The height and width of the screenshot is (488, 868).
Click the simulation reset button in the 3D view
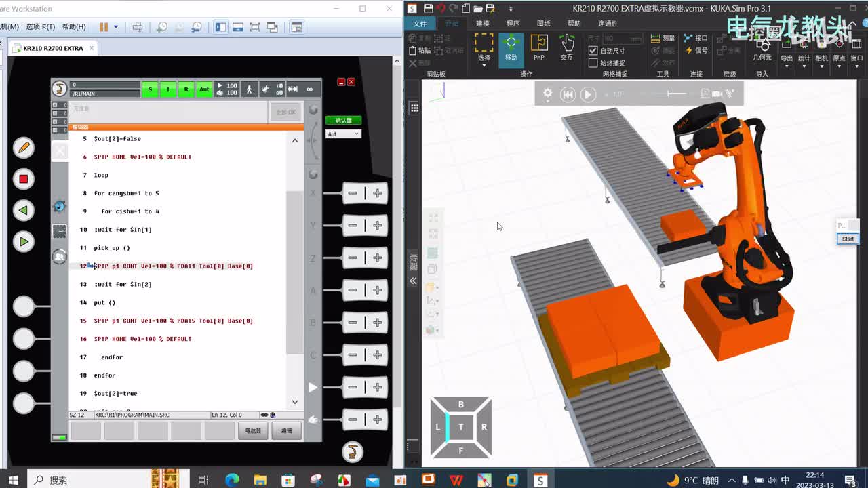(x=568, y=94)
